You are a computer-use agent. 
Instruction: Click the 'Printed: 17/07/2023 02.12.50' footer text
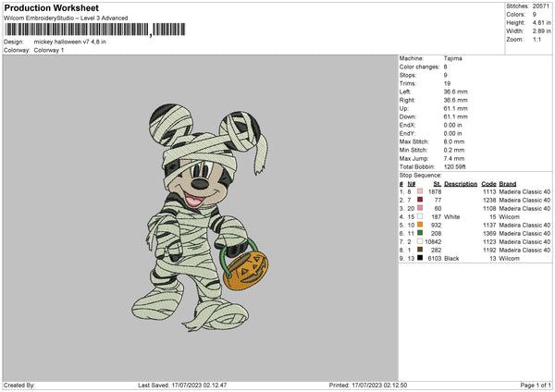(x=368, y=385)
